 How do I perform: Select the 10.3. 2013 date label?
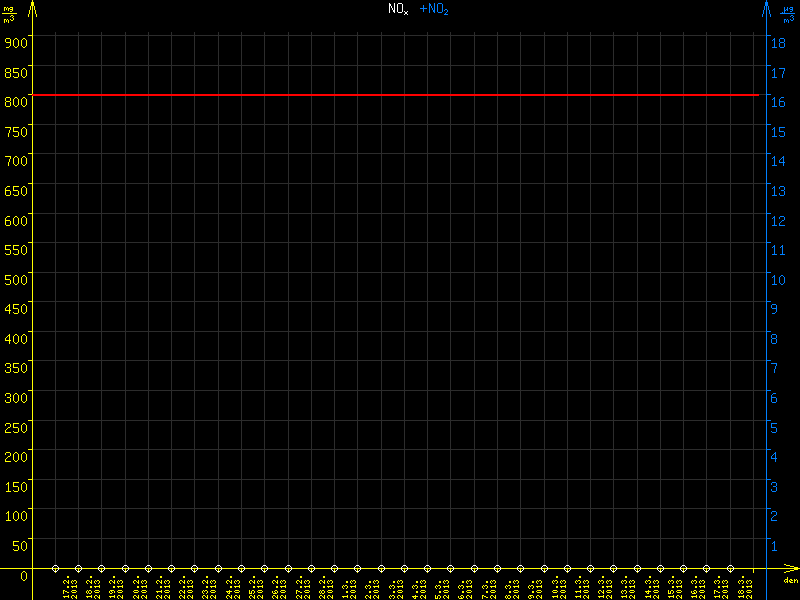pyautogui.click(x=557, y=589)
